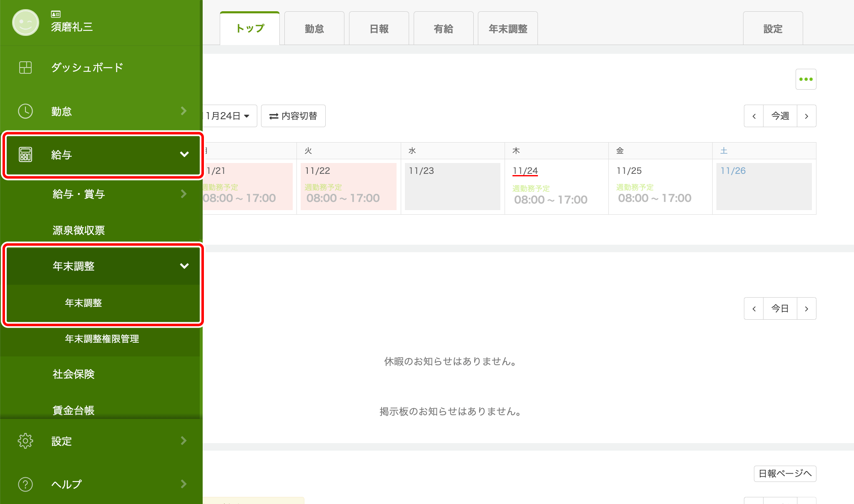Go to next week arrow
854x504 pixels.
806,116
